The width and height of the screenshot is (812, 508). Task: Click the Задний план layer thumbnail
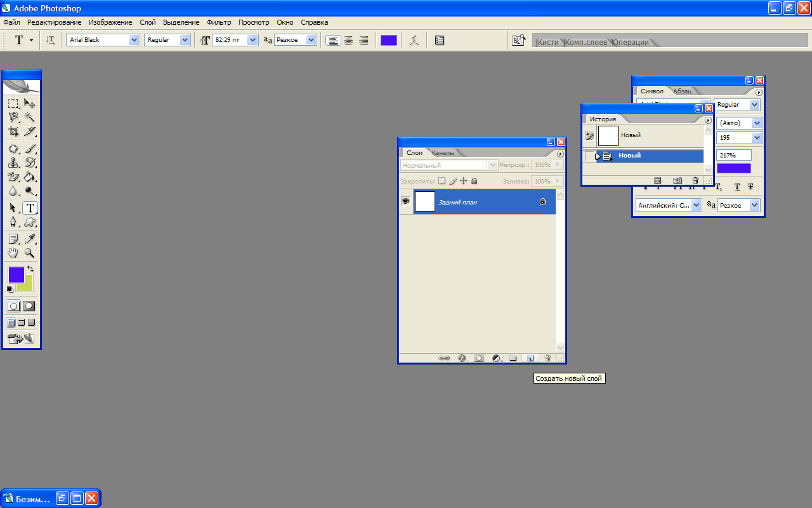(424, 201)
